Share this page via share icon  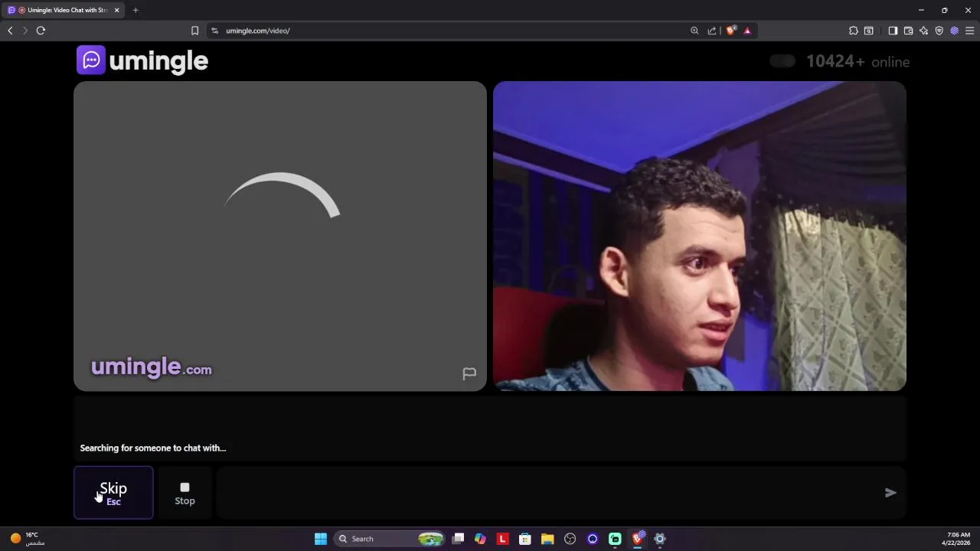[712, 31]
